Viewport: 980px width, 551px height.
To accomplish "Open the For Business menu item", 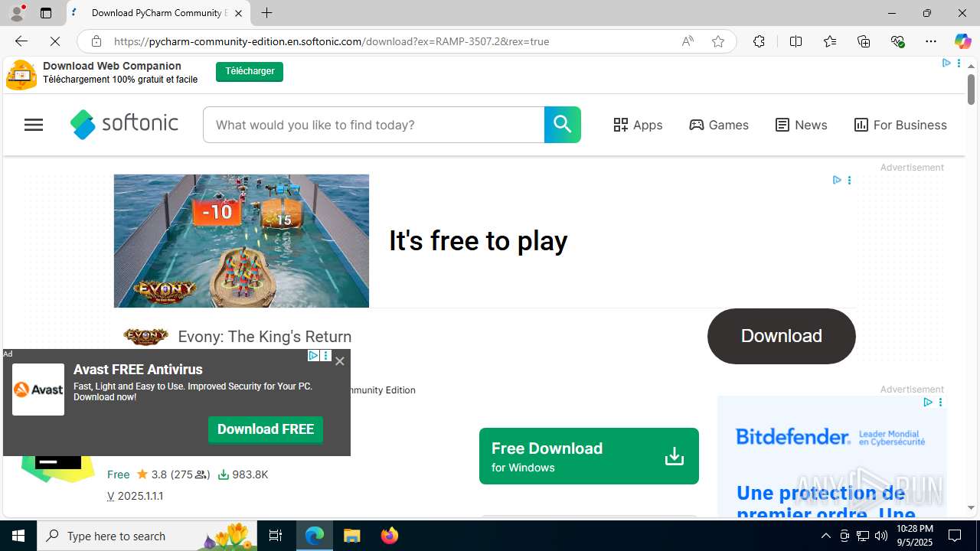I will click(900, 125).
